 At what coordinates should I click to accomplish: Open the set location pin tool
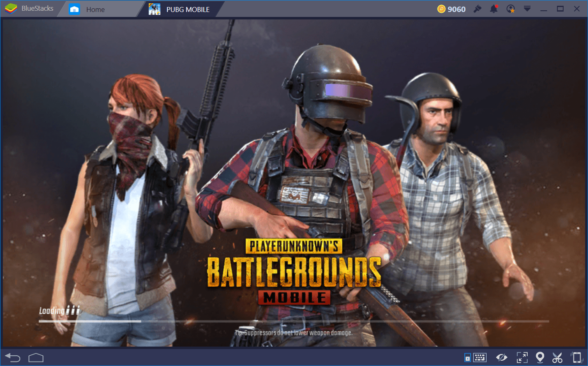(x=540, y=357)
